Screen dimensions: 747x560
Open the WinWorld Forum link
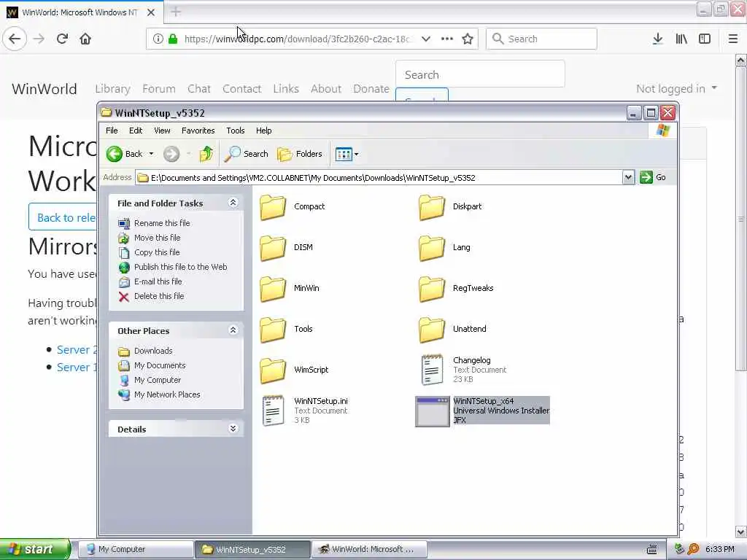pos(158,88)
